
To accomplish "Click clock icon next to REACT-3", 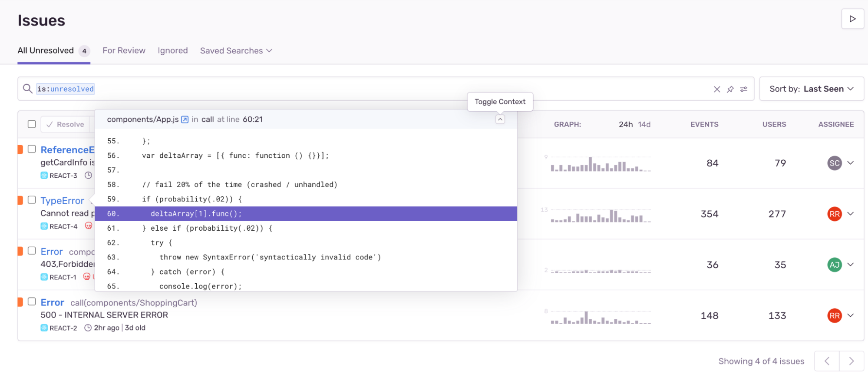I will tap(88, 176).
